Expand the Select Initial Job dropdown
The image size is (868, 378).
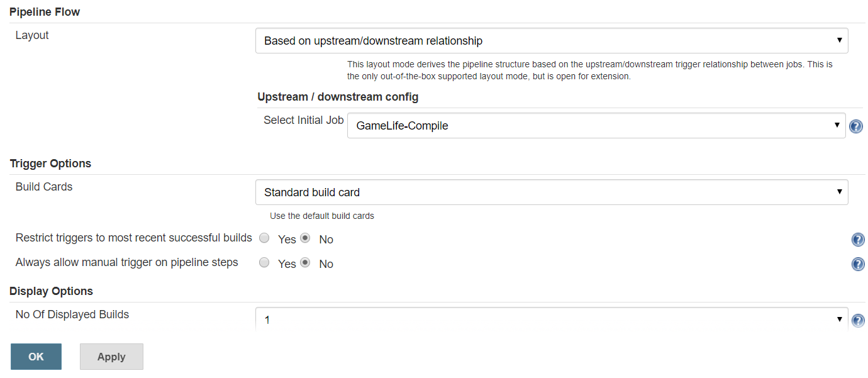[x=596, y=126]
